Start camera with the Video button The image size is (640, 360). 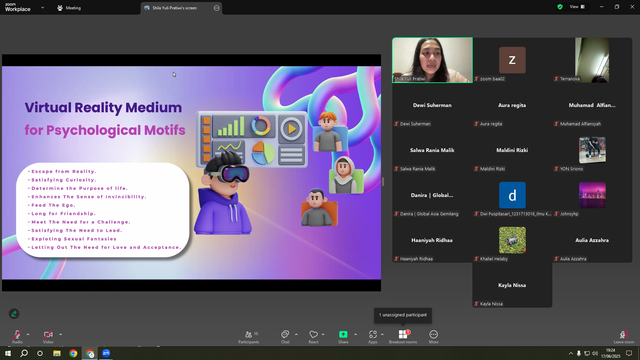(48, 336)
